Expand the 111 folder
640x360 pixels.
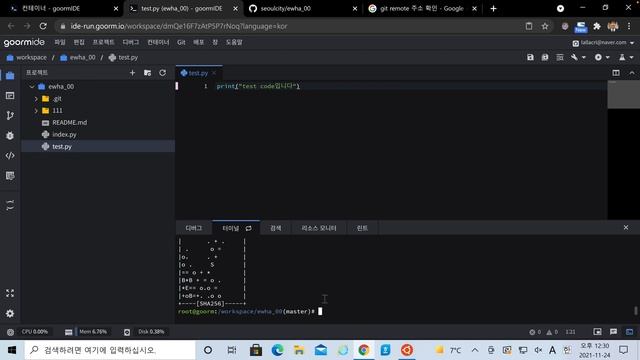point(36,111)
